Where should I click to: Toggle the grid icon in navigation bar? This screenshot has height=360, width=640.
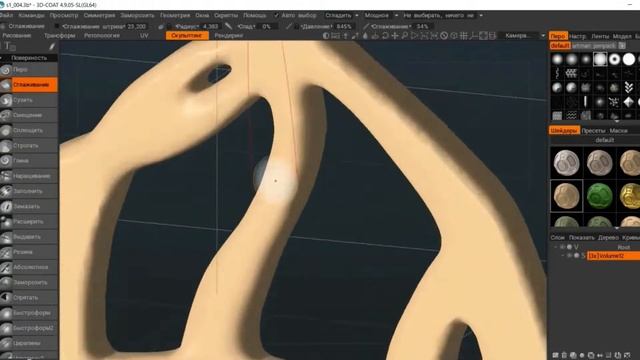click(x=464, y=36)
